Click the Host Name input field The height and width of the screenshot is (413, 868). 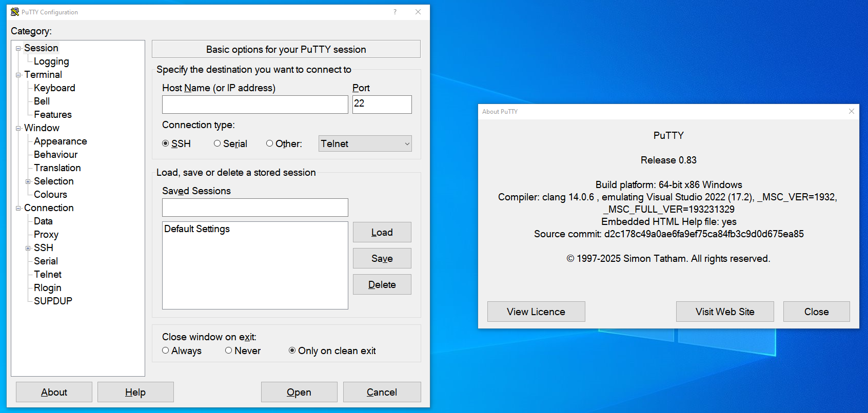tap(255, 105)
